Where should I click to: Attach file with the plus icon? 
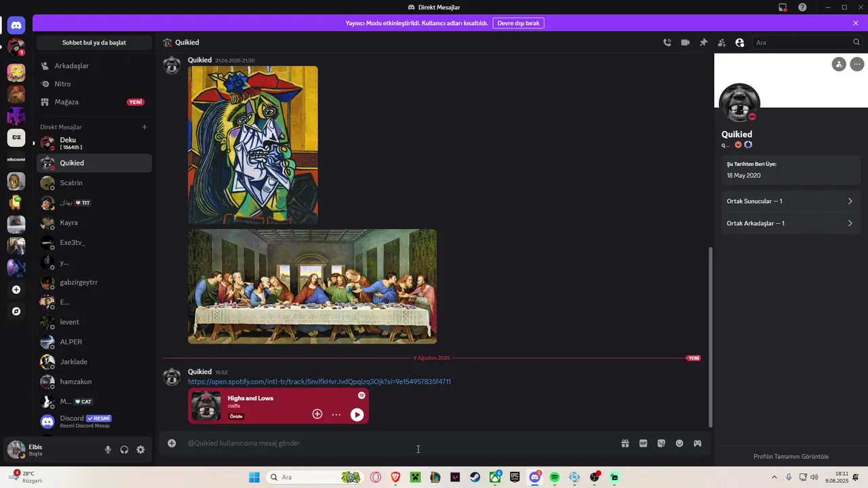pos(172,443)
